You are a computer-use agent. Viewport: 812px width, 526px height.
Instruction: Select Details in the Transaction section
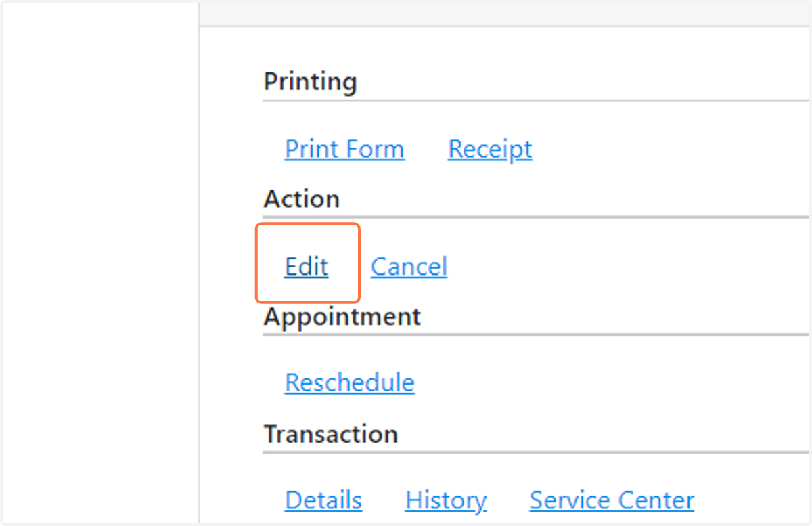point(323,500)
